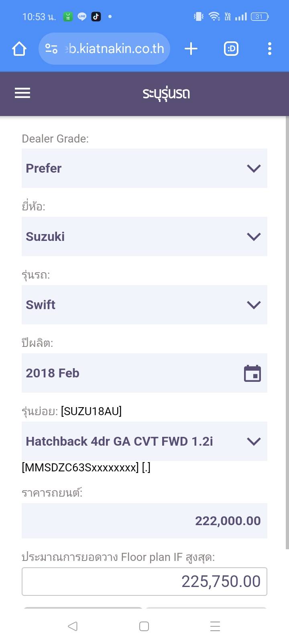This screenshot has width=289, height=644.
Task: Tap the battery indicator in status bar
Action: click(x=259, y=17)
